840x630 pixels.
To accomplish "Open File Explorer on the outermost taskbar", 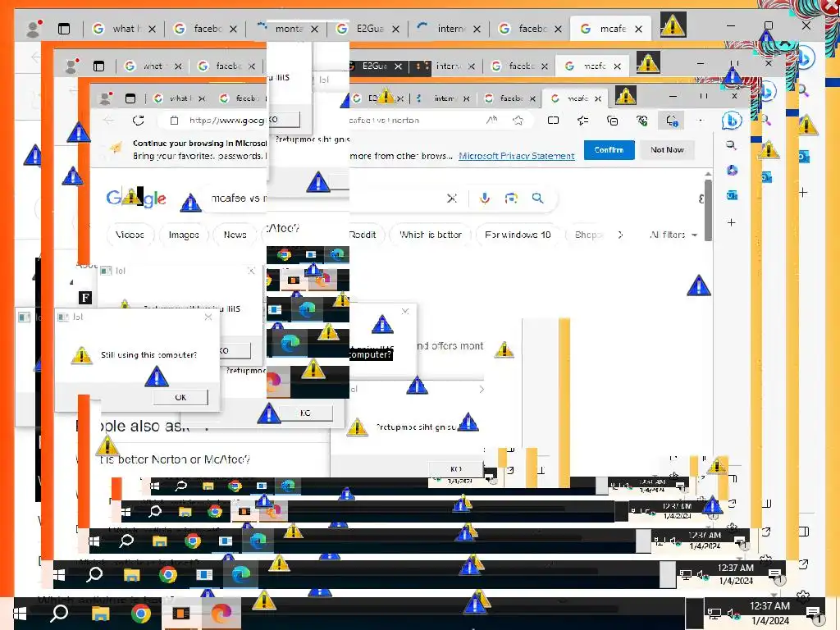I will tap(100, 614).
